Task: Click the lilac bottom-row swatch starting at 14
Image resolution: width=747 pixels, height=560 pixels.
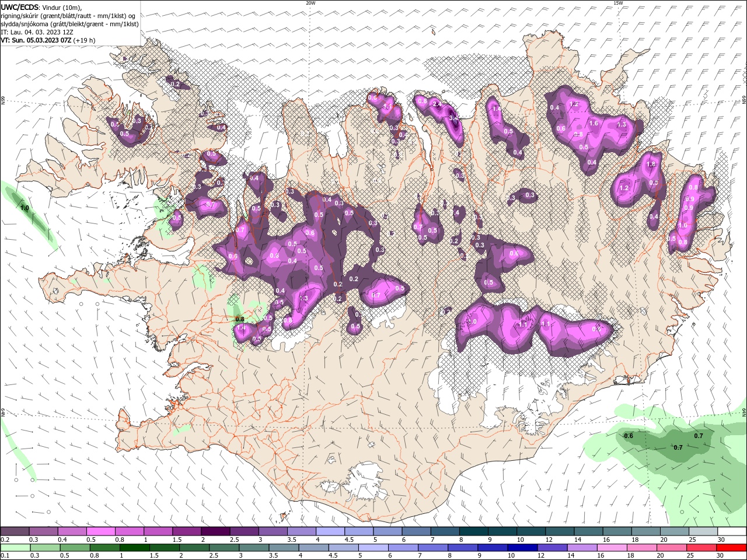Action: (582, 548)
